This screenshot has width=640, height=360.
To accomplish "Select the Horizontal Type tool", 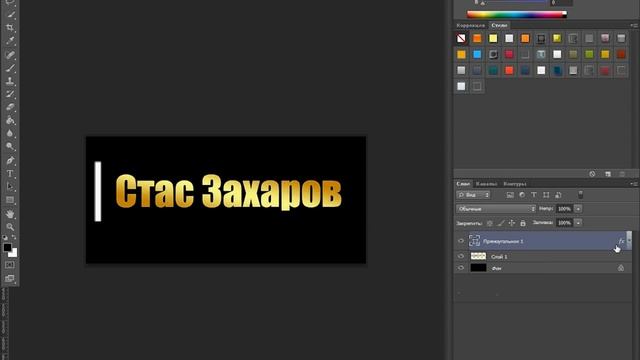I will click(10, 173).
